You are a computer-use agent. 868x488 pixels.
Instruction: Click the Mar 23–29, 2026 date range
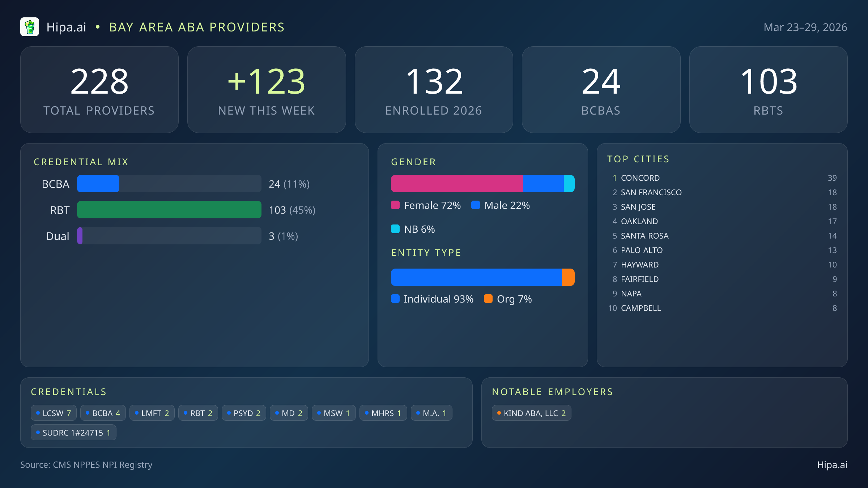[x=805, y=27]
